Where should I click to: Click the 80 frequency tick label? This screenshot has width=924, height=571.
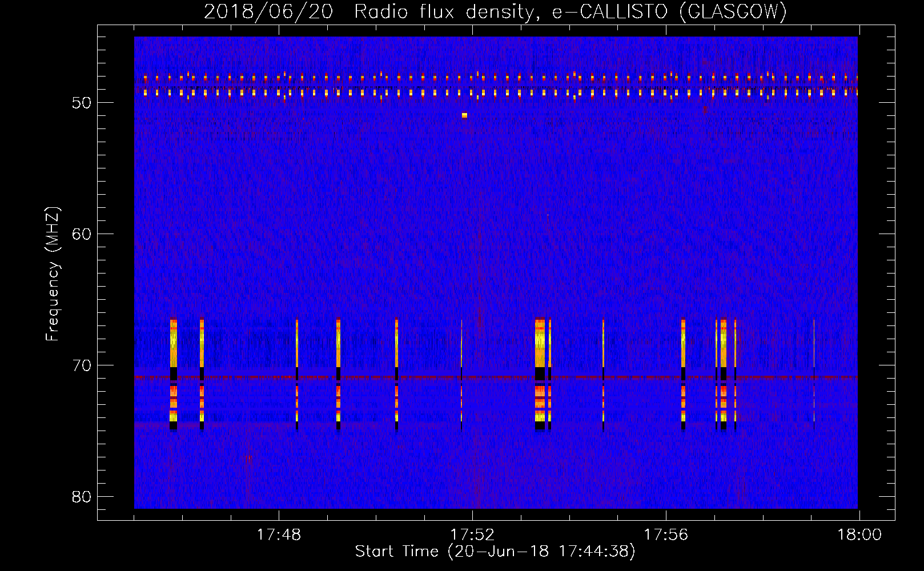pyautogui.click(x=82, y=497)
